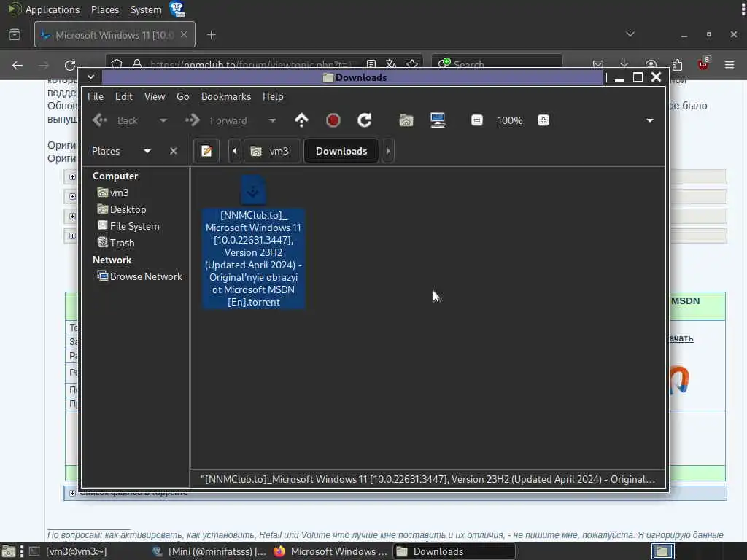Open the Bookmarks menu
The image size is (747, 560).
pyautogui.click(x=226, y=96)
